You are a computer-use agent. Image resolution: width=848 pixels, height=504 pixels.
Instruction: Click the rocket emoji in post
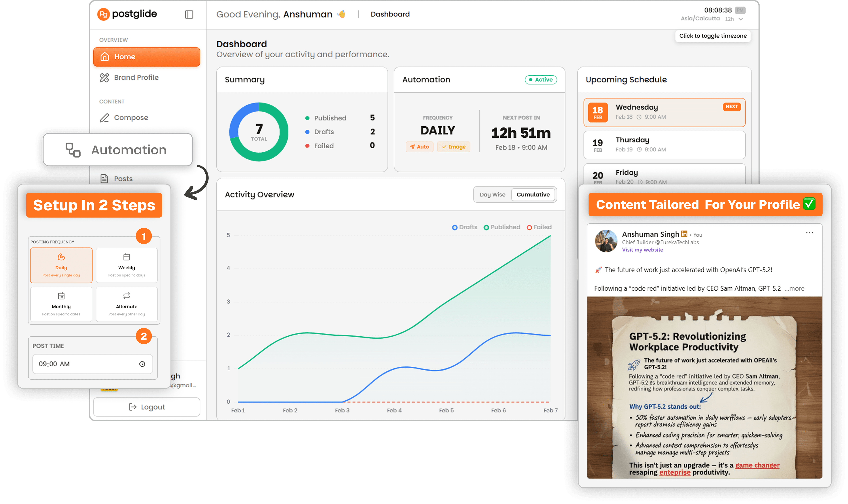tap(598, 270)
